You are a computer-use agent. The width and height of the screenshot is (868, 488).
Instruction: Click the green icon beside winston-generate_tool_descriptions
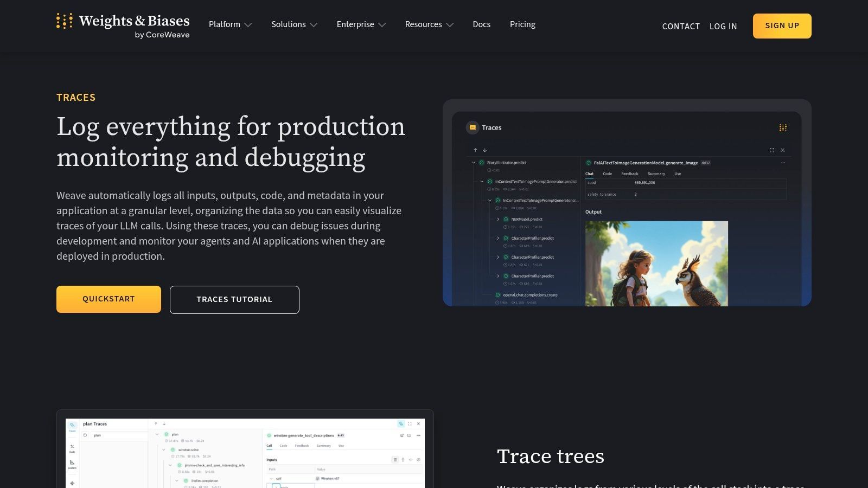pos(269,435)
